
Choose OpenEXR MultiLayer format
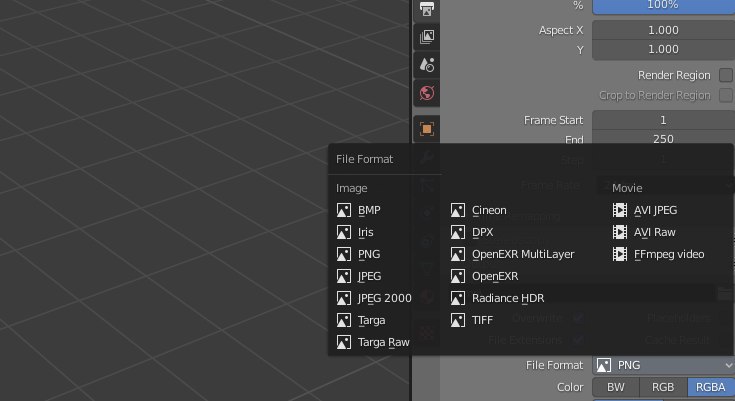[x=512, y=254]
